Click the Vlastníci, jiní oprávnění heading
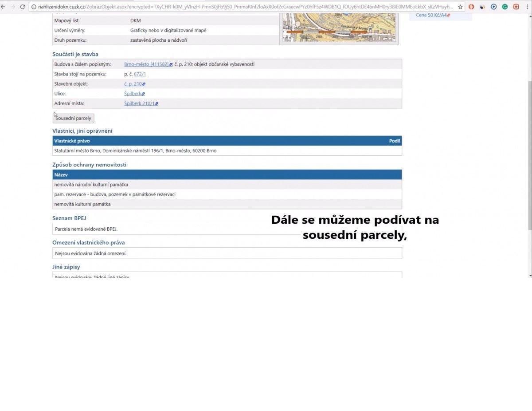Image resolution: width=532 pixels, height=411 pixels. [x=82, y=131]
